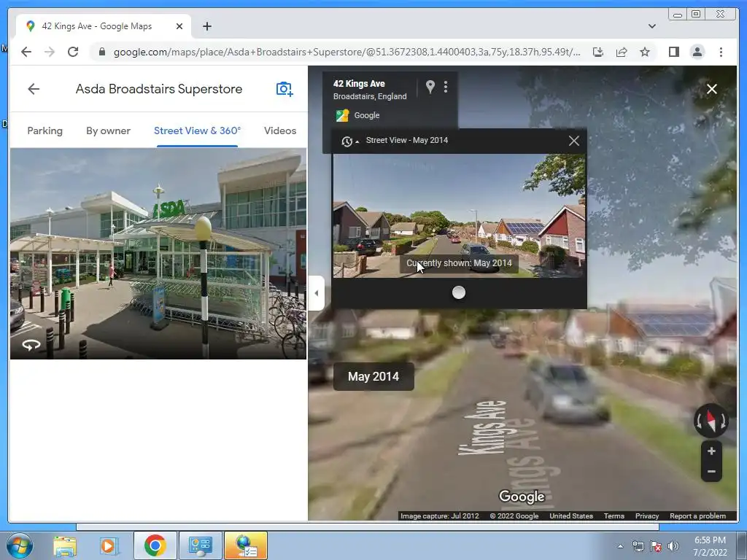
Task: Click the volume speaker tray icon
Action: (673, 546)
